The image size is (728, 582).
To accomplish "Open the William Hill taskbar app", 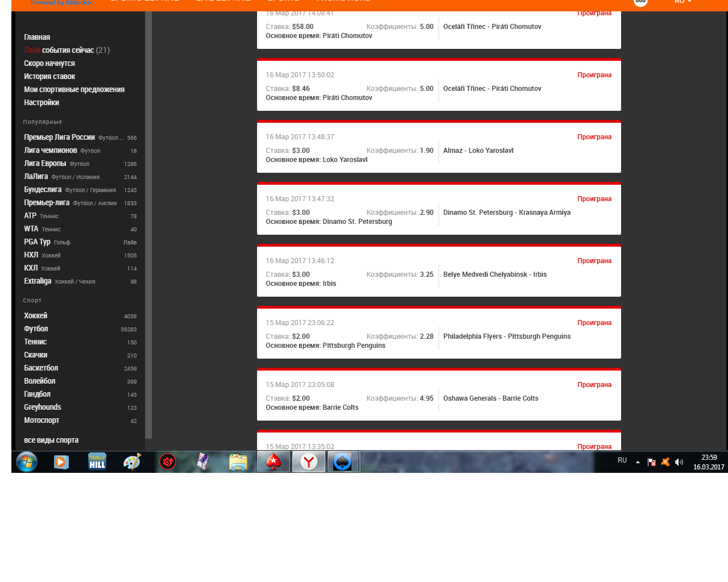I will pyautogui.click(x=97, y=462).
